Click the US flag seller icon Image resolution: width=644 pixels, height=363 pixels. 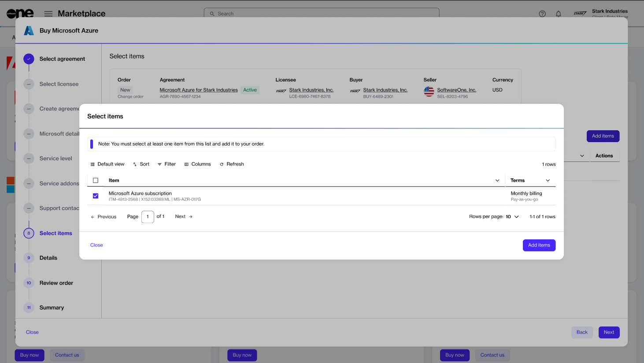click(x=429, y=92)
